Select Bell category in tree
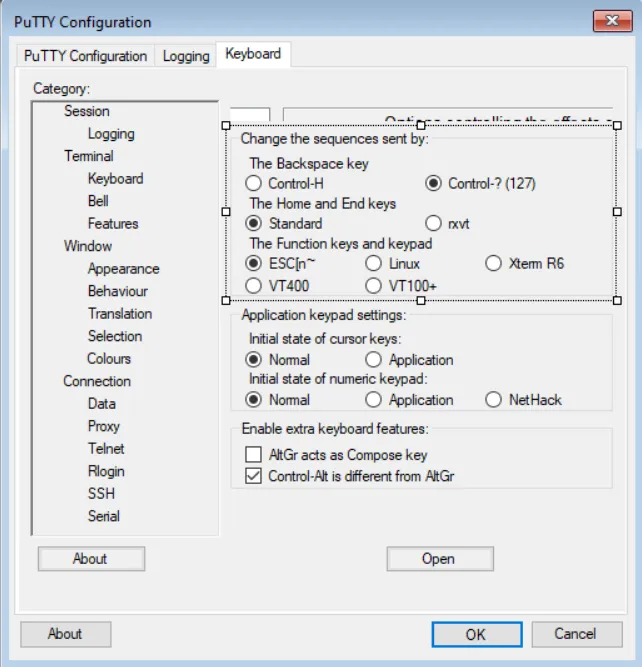 (98, 201)
